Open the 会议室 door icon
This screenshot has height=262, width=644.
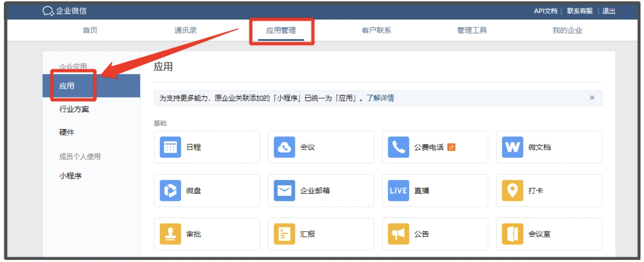[x=512, y=234]
